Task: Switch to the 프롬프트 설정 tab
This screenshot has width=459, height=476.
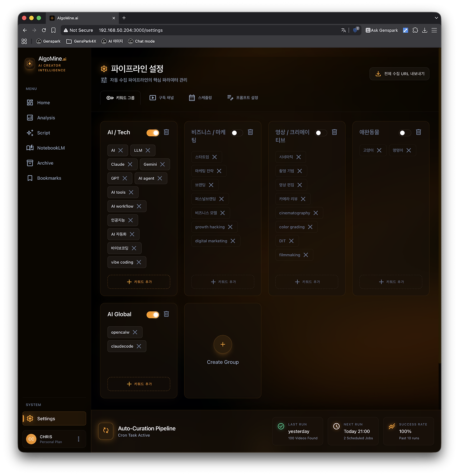Action: pyautogui.click(x=243, y=98)
